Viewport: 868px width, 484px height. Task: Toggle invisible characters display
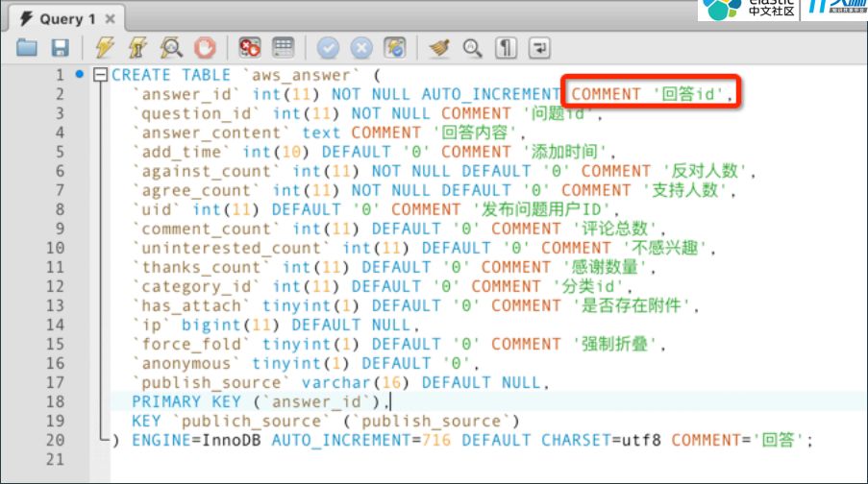tap(506, 48)
